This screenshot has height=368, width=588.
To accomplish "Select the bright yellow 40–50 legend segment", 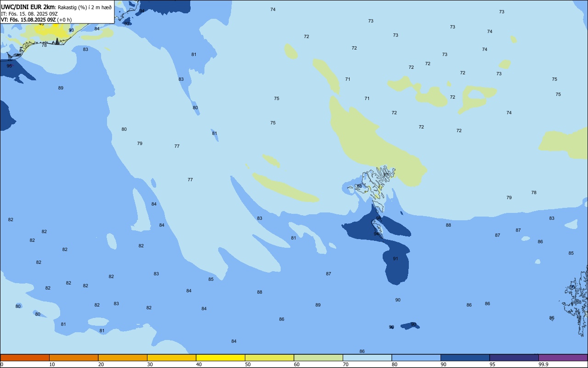I will point(220,357).
